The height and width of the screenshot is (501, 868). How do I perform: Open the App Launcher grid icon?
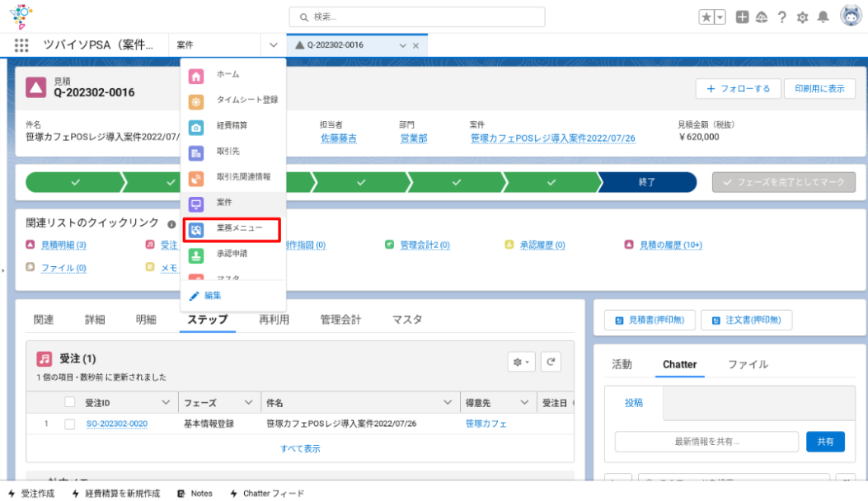(21, 45)
